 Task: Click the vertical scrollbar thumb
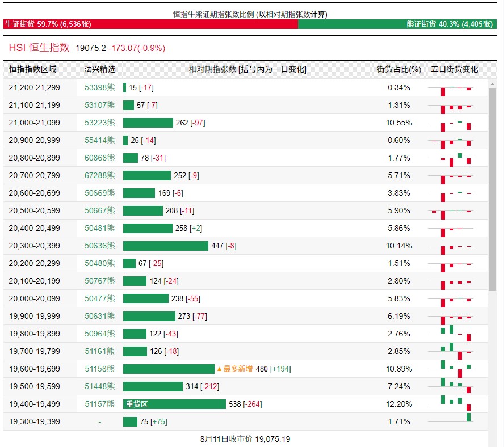pos(492,187)
